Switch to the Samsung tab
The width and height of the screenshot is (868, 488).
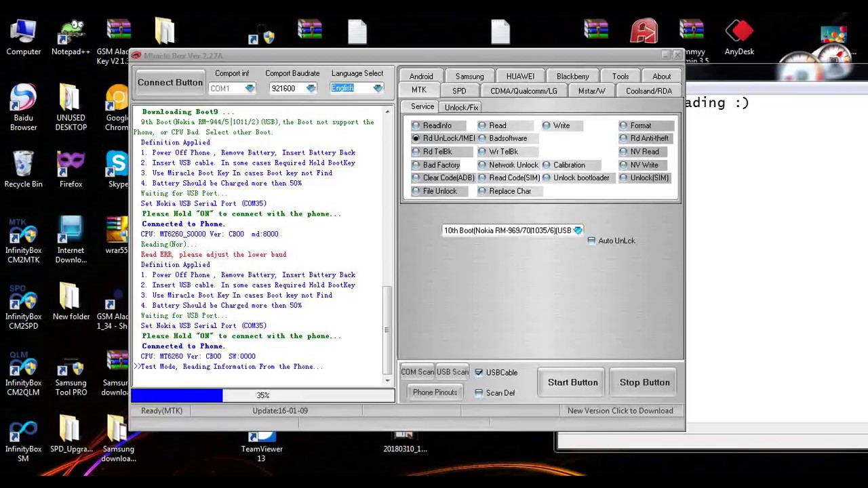point(469,77)
